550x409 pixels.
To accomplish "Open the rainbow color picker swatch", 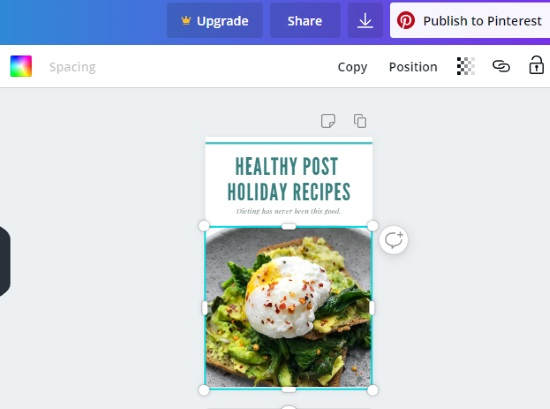I will coord(21,66).
